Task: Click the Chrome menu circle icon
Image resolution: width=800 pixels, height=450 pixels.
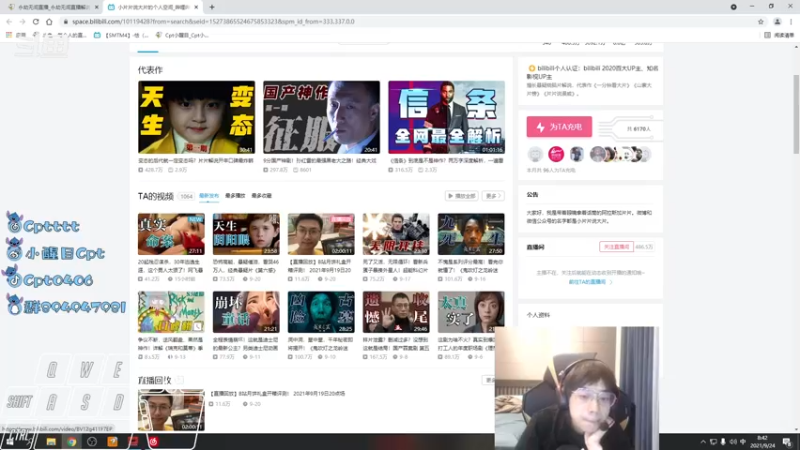Action: point(734,7)
